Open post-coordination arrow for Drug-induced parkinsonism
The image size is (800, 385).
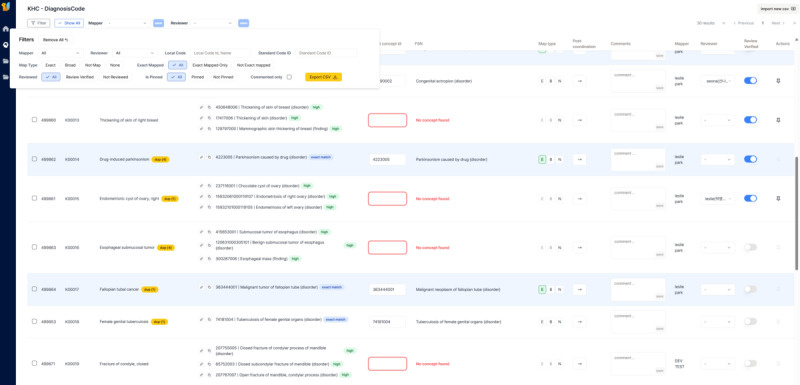tap(579, 159)
